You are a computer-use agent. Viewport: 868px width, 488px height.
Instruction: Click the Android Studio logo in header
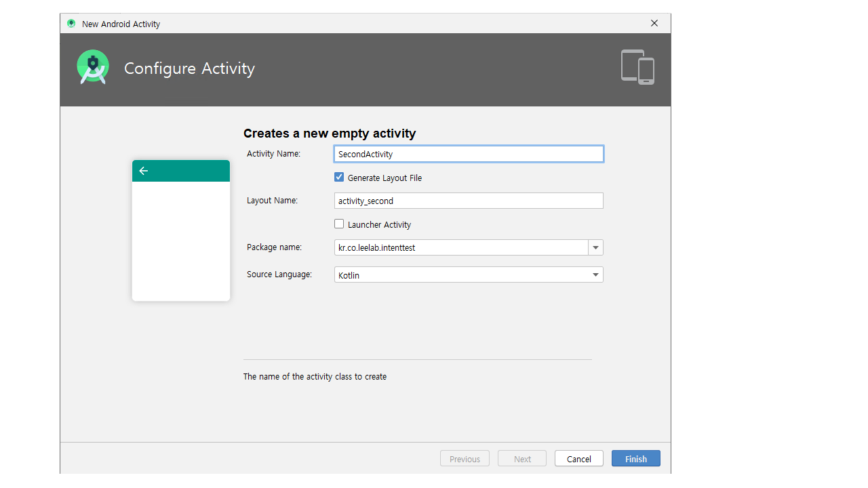(93, 67)
